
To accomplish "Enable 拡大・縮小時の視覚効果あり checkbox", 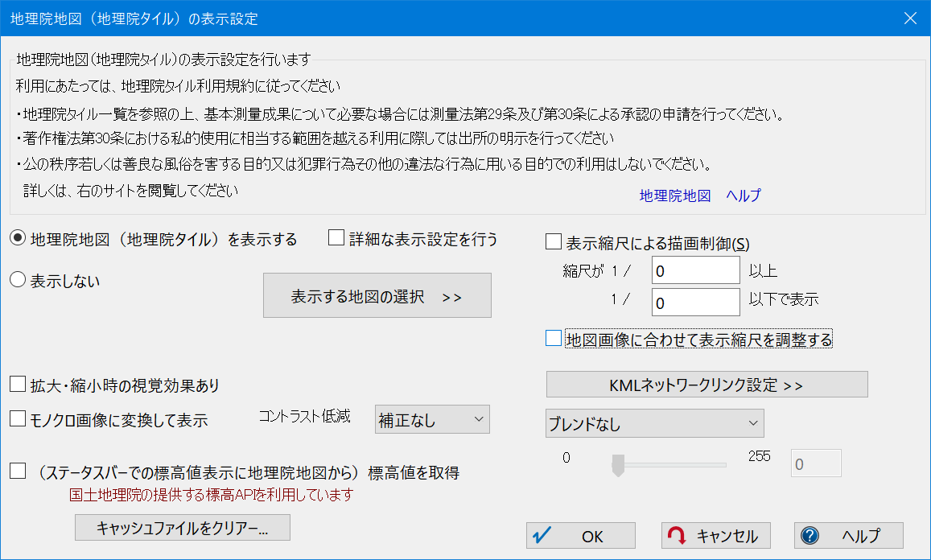I will (18, 385).
